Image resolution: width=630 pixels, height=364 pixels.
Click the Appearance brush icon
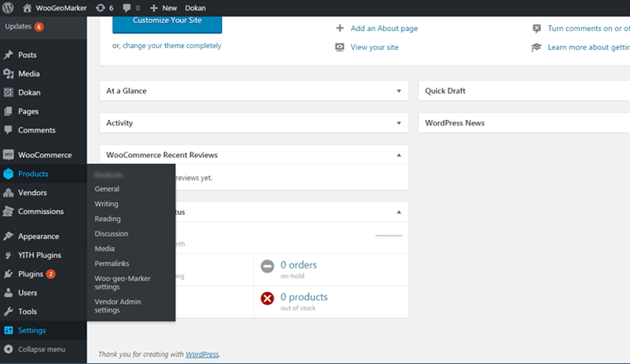coord(9,236)
